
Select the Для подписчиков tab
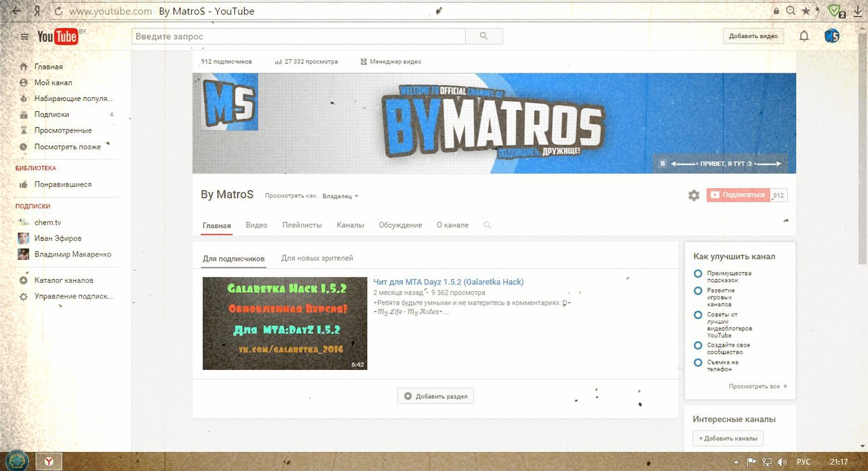(x=233, y=259)
